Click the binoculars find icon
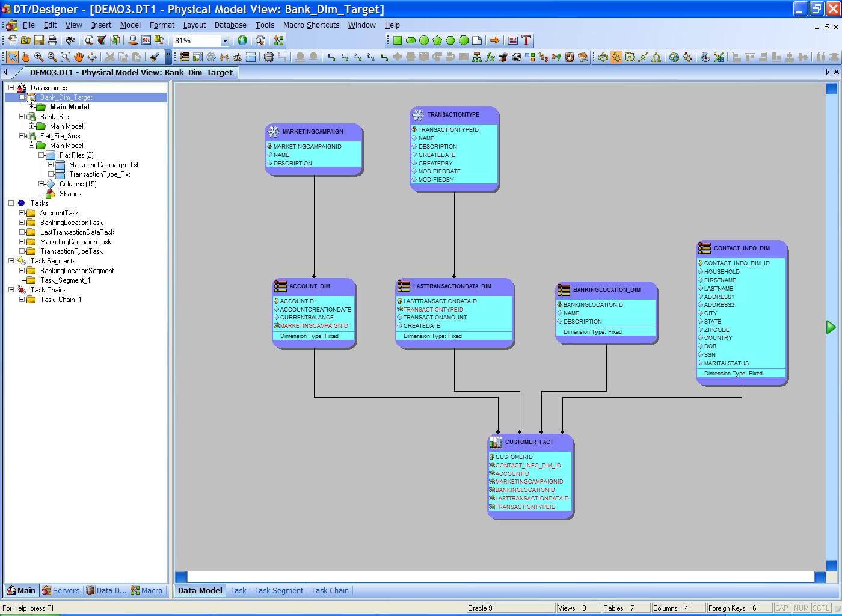The height and width of the screenshot is (616, 842). point(70,40)
